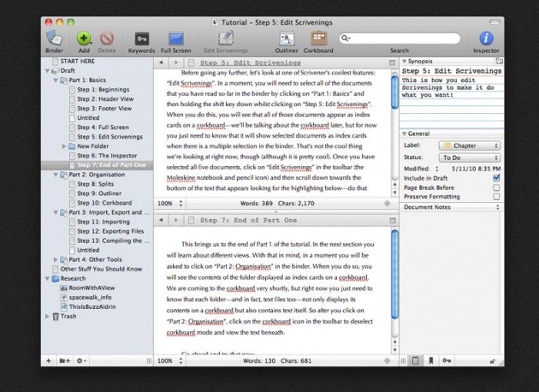Screen dimensions: 539x392
Task: Click inside the Search field
Action: point(400,39)
